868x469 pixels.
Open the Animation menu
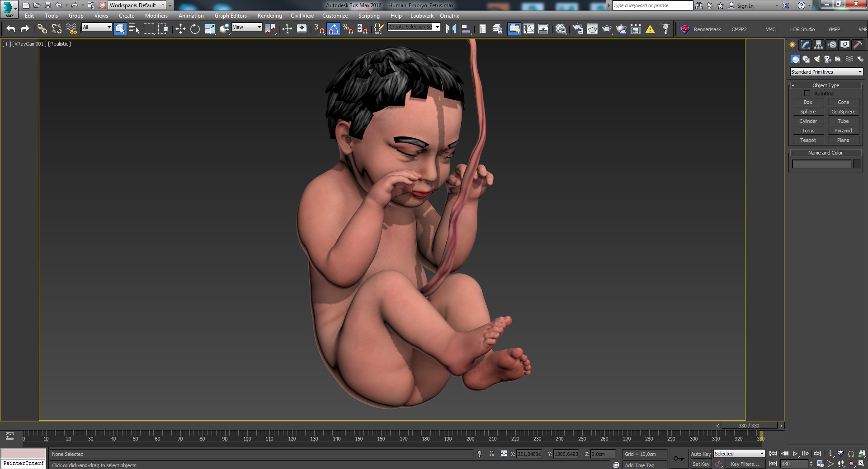191,16
